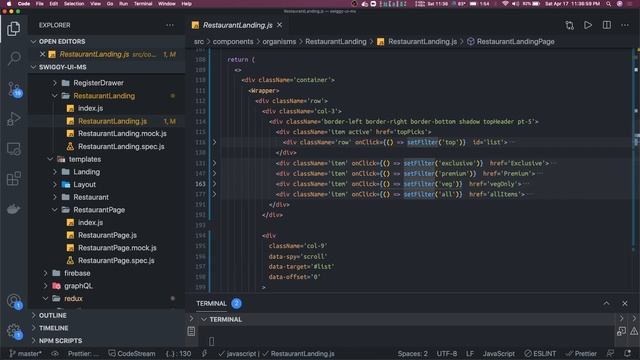Viewport: 640px width, 360px height.
Task: Open the Search view in activity bar
Action: pos(14,58)
